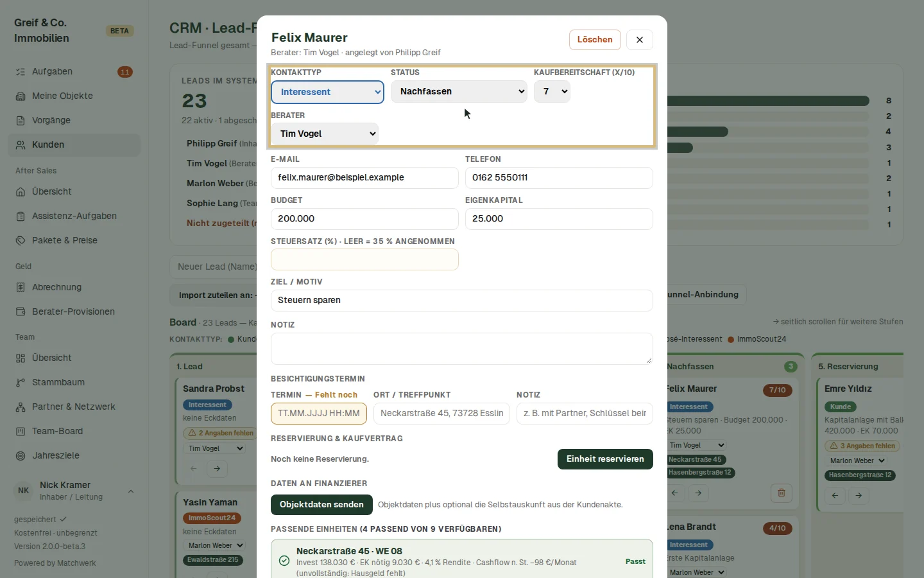This screenshot has width=924, height=578.
Task: Close the Felix Maurer dialog
Action: 640,40
